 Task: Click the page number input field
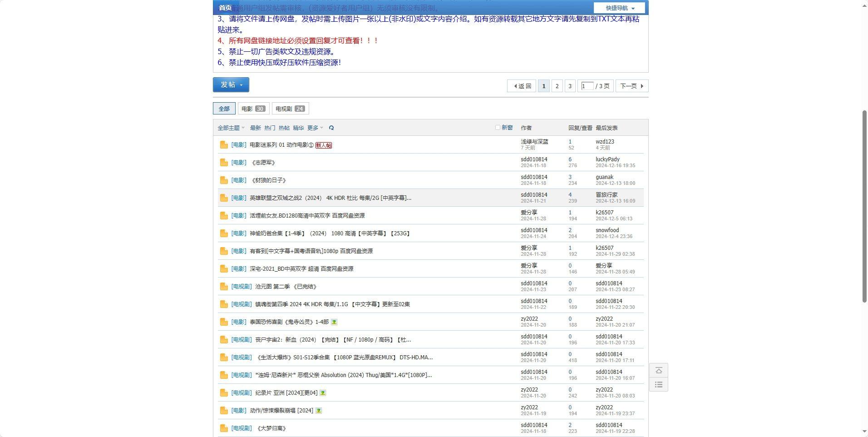tap(587, 86)
